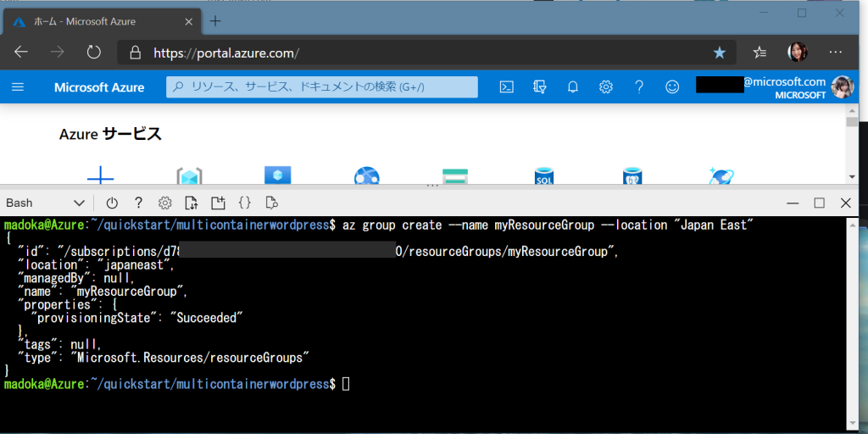Open the help question mark in Azure header
Viewport: 868px width, 434px height.
click(639, 87)
